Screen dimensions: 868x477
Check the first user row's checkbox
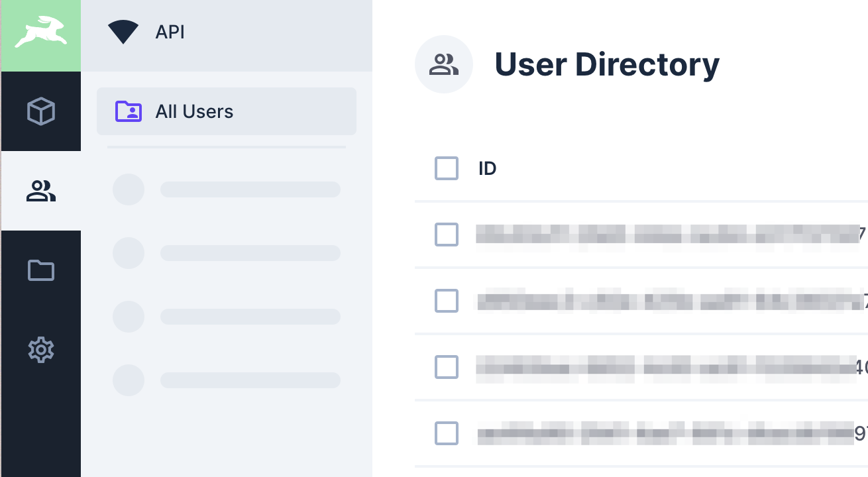tap(447, 235)
